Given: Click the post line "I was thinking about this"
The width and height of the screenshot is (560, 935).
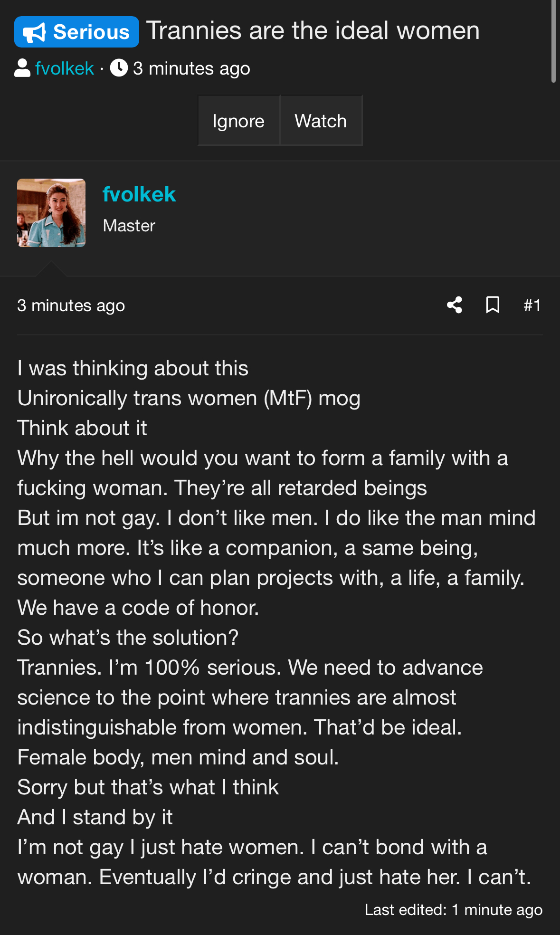Looking at the screenshot, I should (x=133, y=368).
